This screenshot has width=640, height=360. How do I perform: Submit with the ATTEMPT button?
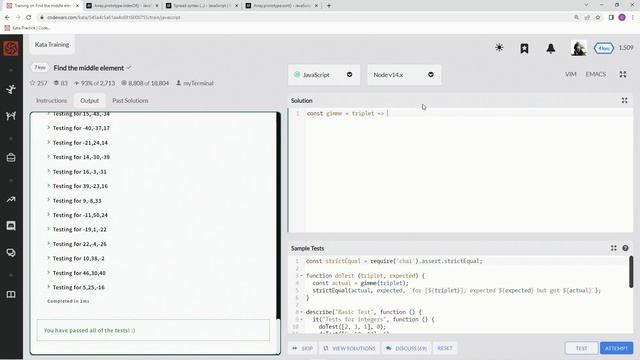click(x=616, y=348)
